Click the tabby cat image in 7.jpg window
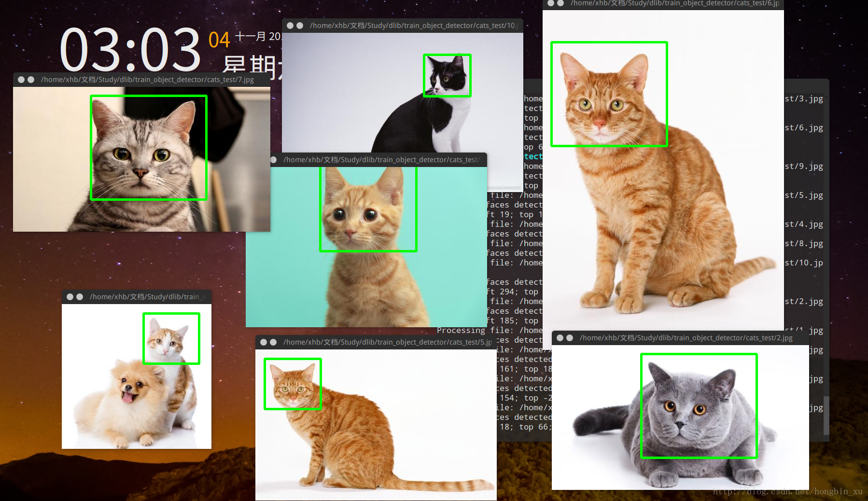Image resolution: width=868 pixels, height=501 pixels. 141,159
